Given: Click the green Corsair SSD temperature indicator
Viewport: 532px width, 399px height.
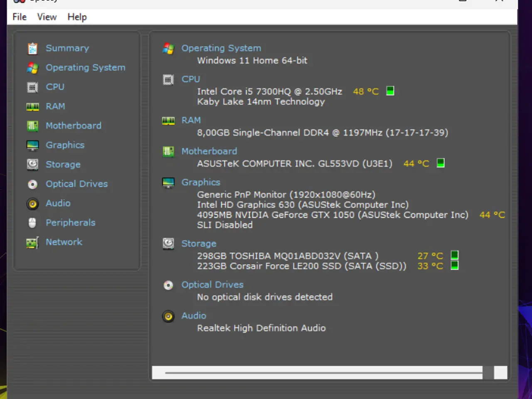Looking at the screenshot, I should pos(455,265).
